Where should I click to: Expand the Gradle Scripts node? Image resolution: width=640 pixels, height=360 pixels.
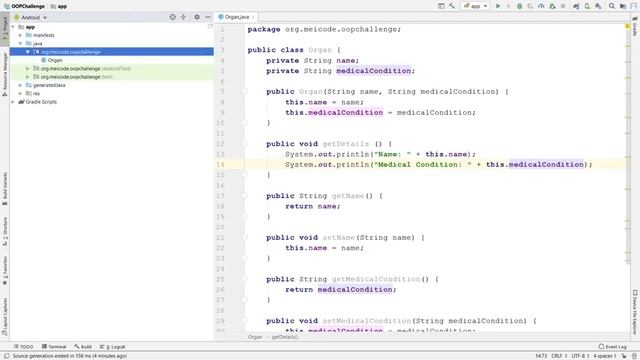coord(13,102)
